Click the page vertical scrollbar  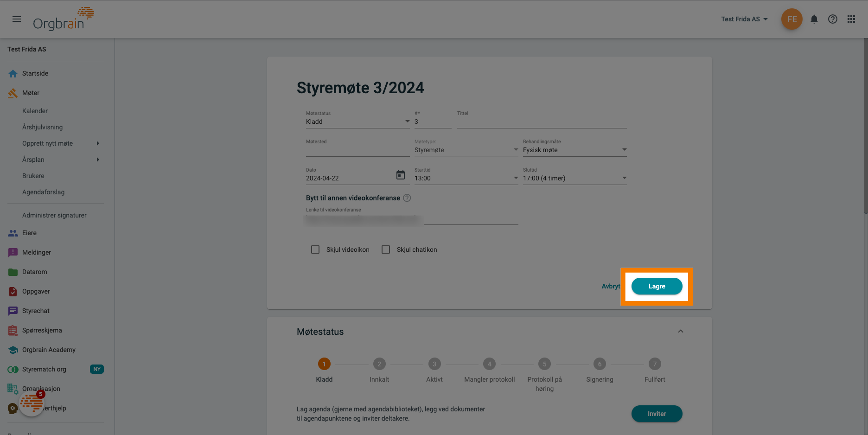click(866, 125)
